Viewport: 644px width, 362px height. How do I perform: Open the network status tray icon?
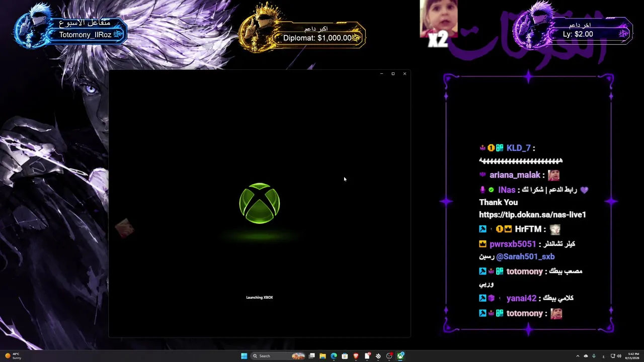(613, 356)
